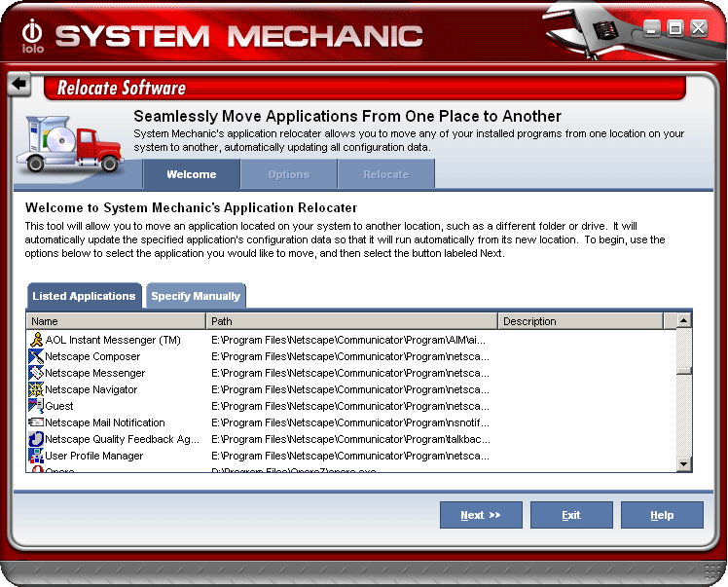Select the Netscape Quality Feedback Agent icon

click(x=36, y=439)
